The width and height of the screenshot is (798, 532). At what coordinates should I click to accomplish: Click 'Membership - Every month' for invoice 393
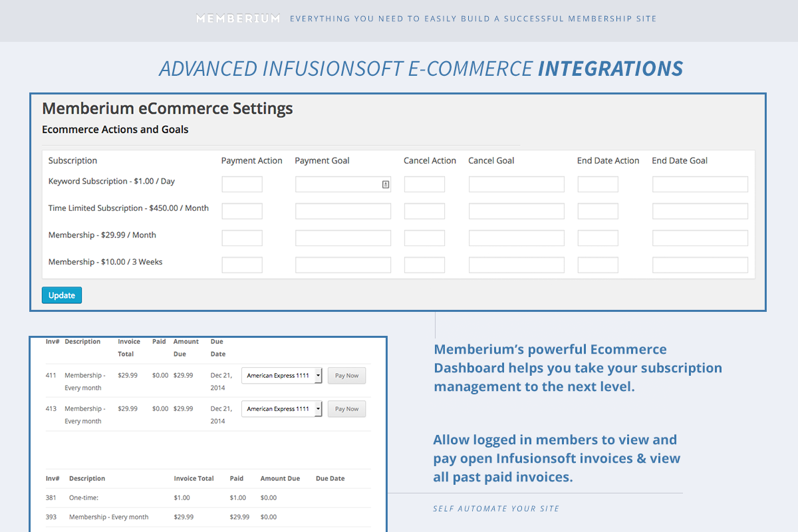(109, 517)
